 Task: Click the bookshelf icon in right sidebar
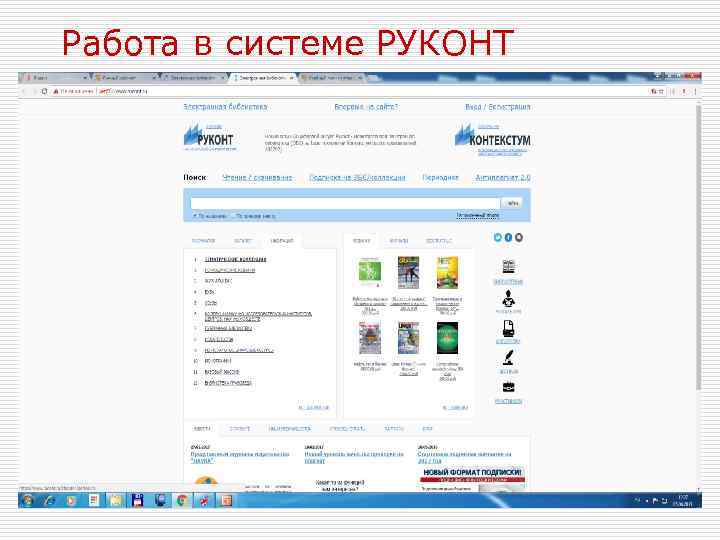508,267
